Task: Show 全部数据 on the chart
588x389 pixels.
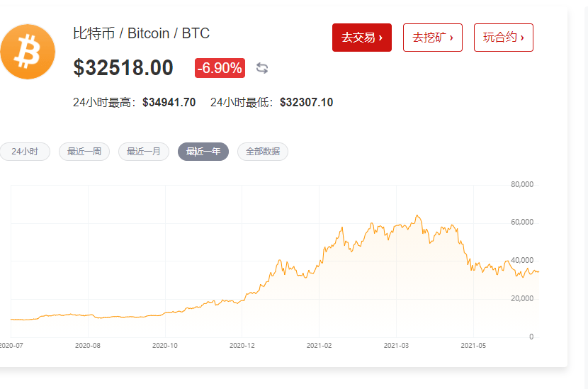Action: click(263, 152)
